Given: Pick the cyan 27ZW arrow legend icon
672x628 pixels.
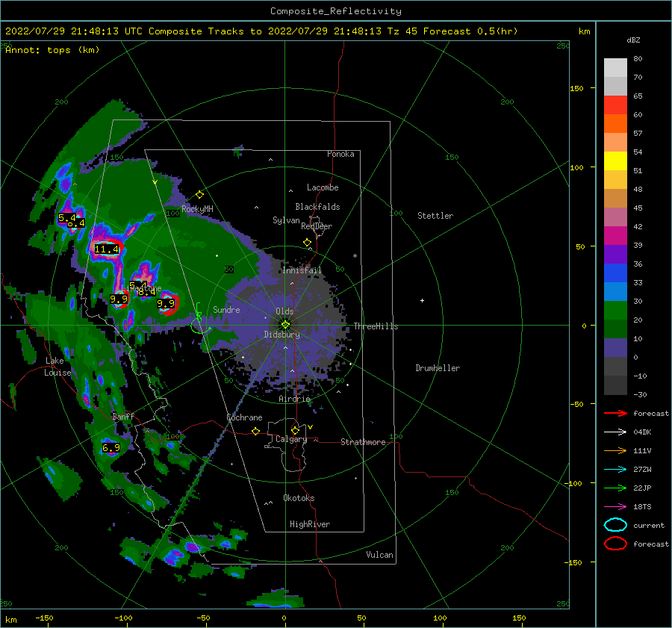Looking at the screenshot, I should point(615,469).
